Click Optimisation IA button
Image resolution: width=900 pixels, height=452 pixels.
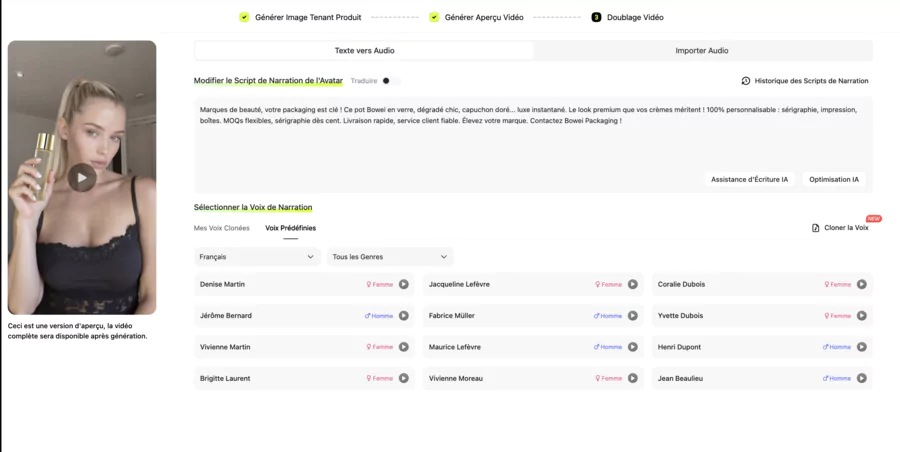click(x=834, y=179)
